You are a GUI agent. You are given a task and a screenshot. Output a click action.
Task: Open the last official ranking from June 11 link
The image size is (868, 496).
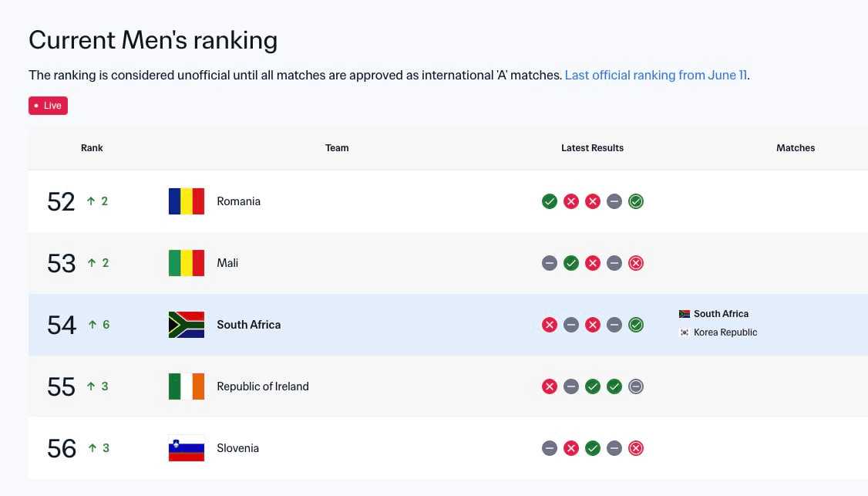[x=655, y=75]
